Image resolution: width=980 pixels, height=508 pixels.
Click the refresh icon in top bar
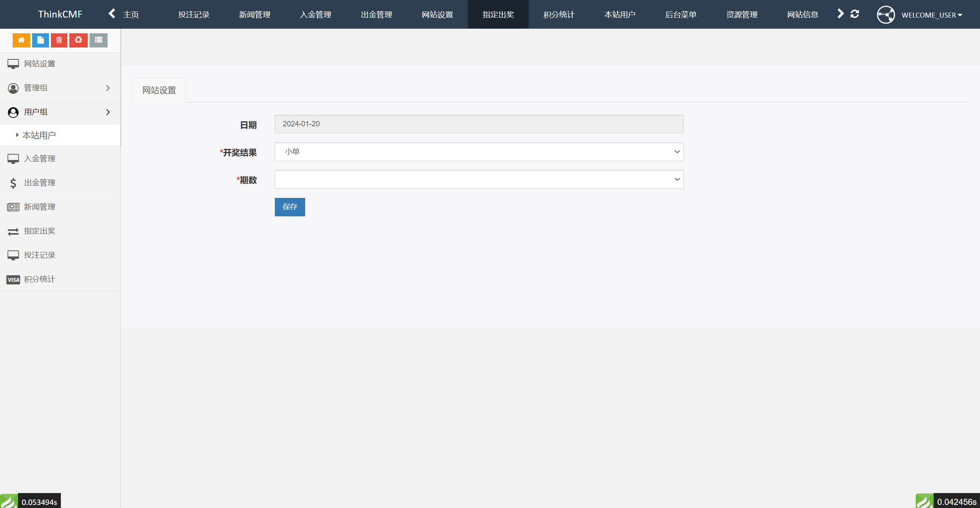click(x=854, y=14)
